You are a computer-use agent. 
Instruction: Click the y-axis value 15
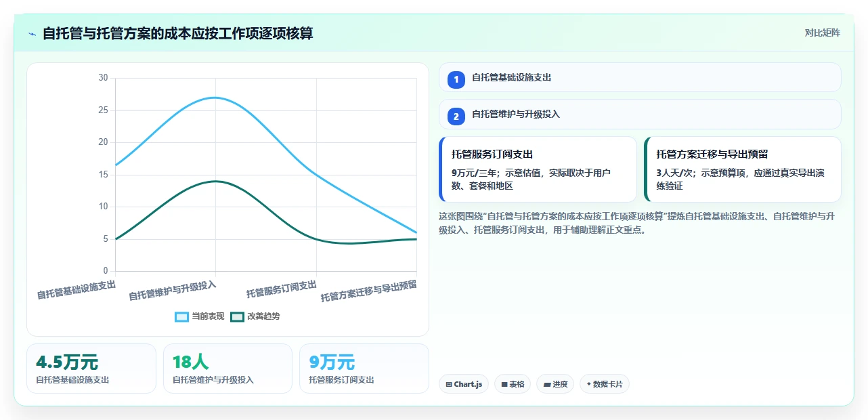(x=103, y=174)
